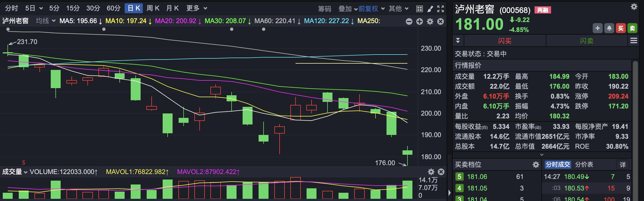Select the drawing pencil tool icon
The height and width of the screenshot is (201, 644).
point(430,9)
